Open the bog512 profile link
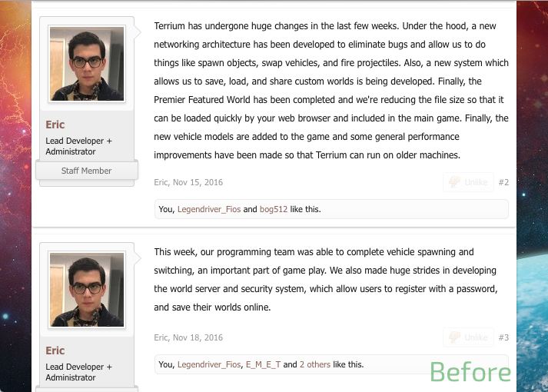The image size is (548, 392). (275, 209)
